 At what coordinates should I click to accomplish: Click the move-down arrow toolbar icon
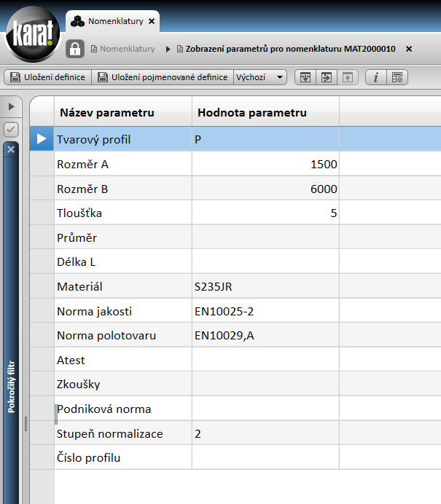tap(305, 77)
